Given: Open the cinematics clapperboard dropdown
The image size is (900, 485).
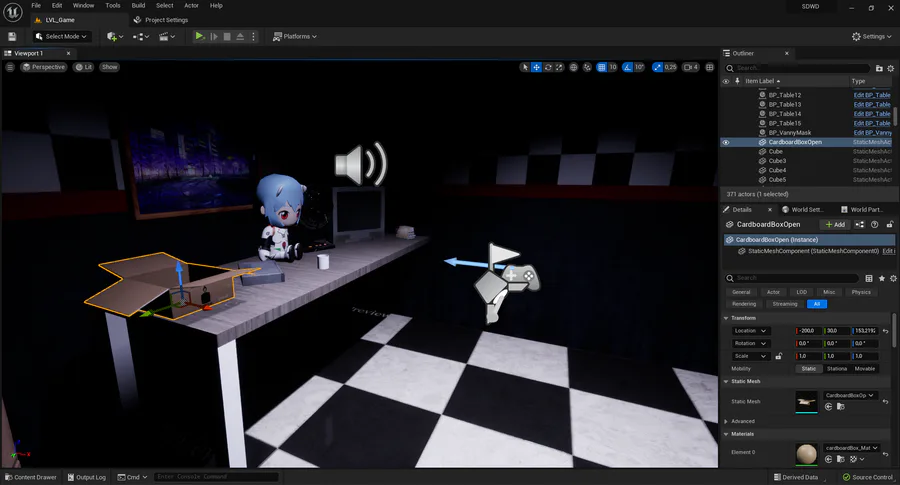Looking at the screenshot, I should click(x=166, y=36).
